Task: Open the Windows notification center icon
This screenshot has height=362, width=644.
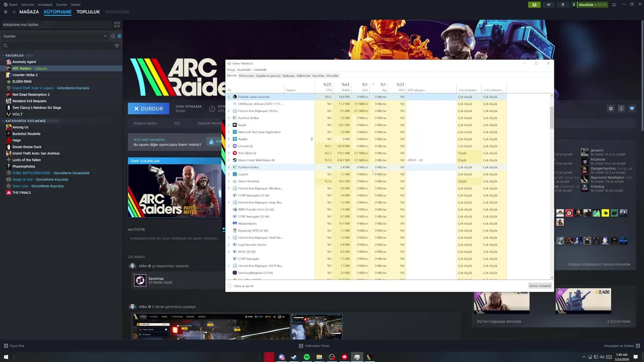Action: click(636, 357)
